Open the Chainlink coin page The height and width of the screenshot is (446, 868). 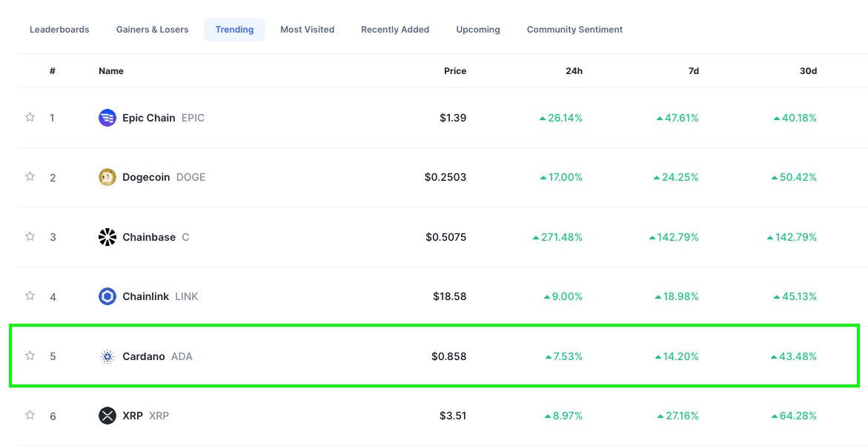coord(145,296)
